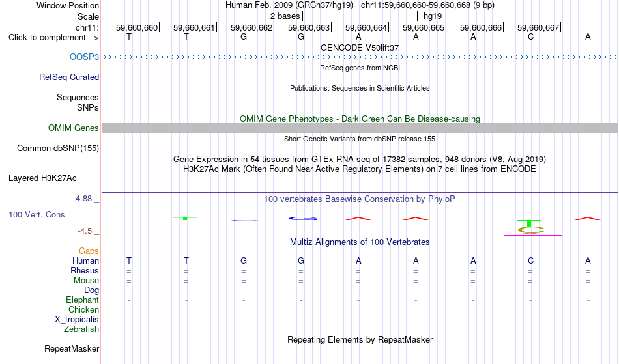
Task: Click 'Short Genetic Variants from dbSNP release 155'
Action: pyautogui.click(x=360, y=139)
